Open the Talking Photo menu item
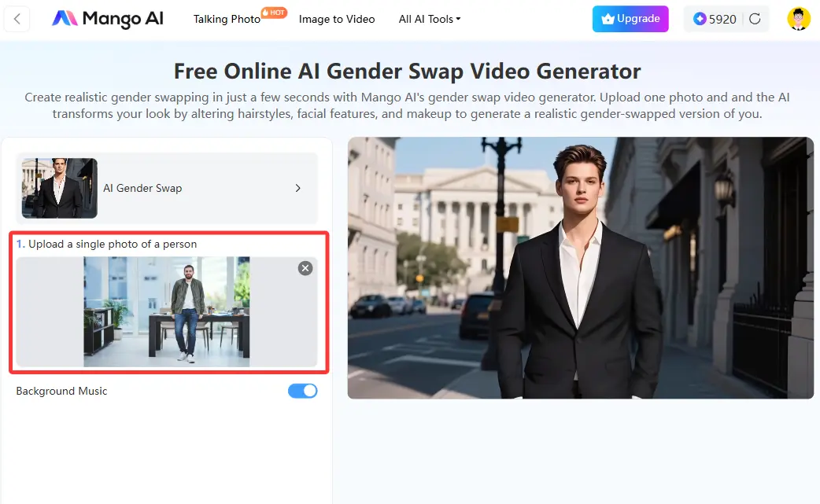The height and width of the screenshot is (504, 820). click(x=227, y=19)
